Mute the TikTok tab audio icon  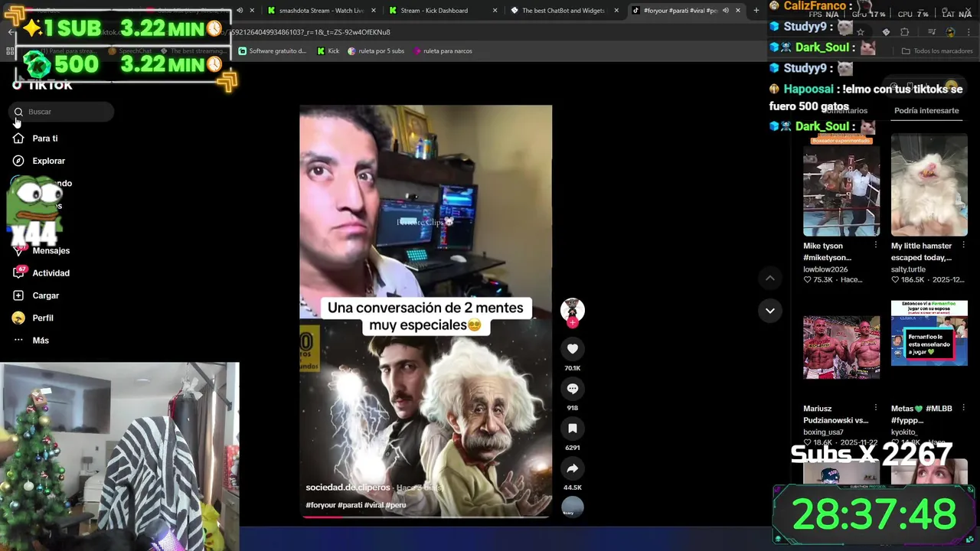tap(726, 11)
